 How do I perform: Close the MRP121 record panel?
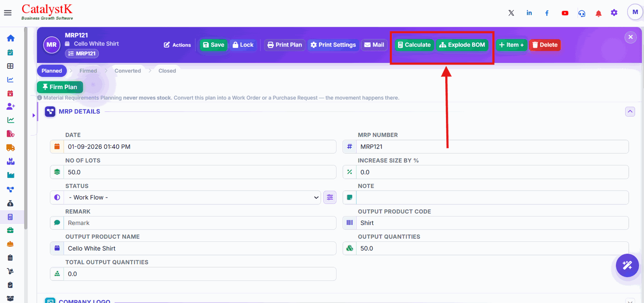631,37
